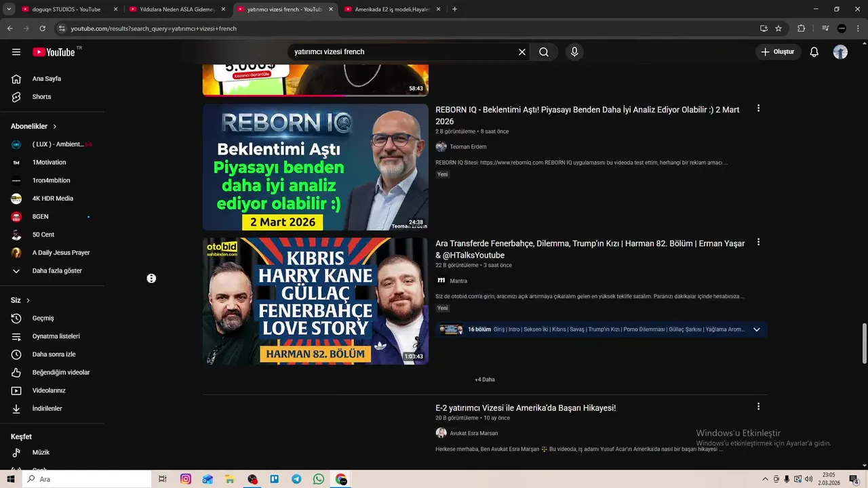Click the YouTube logo
The width and height of the screenshot is (868, 488).
54,52
